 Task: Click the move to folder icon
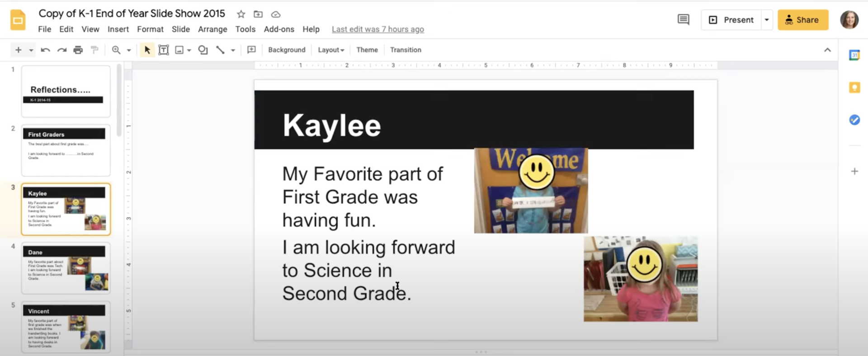[258, 14]
